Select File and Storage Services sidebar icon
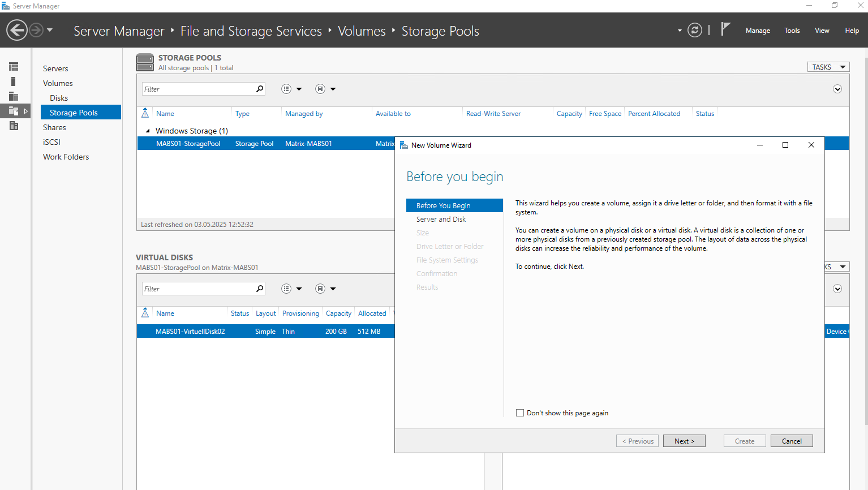 point(14,111)
